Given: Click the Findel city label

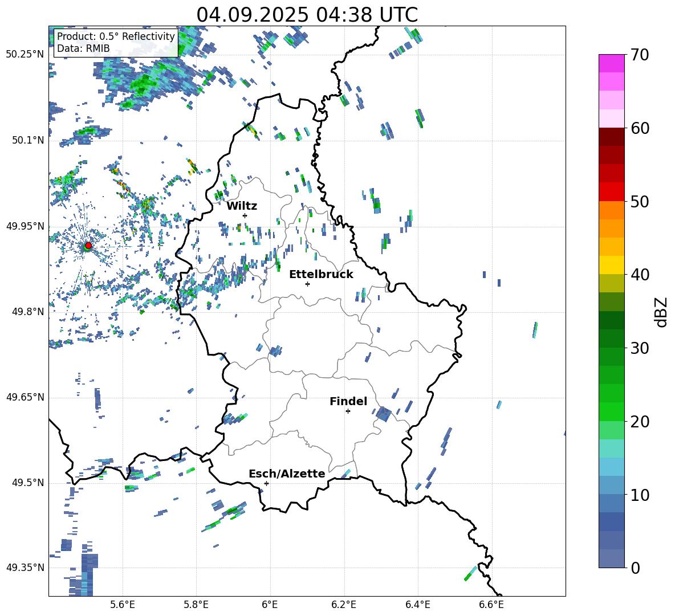Looking at the screenshot, I should [348, 401].
